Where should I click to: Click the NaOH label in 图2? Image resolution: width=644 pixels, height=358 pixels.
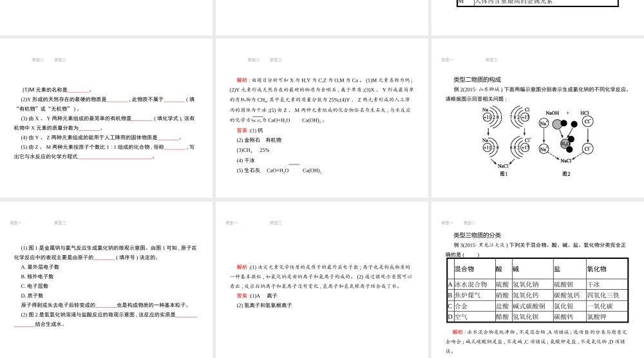click(x=553, y=113)
